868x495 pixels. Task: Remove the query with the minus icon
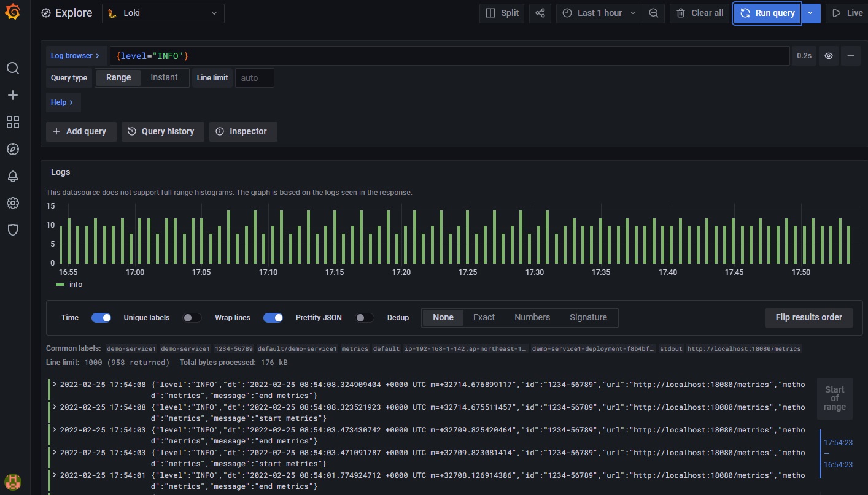tap(851, 56)
